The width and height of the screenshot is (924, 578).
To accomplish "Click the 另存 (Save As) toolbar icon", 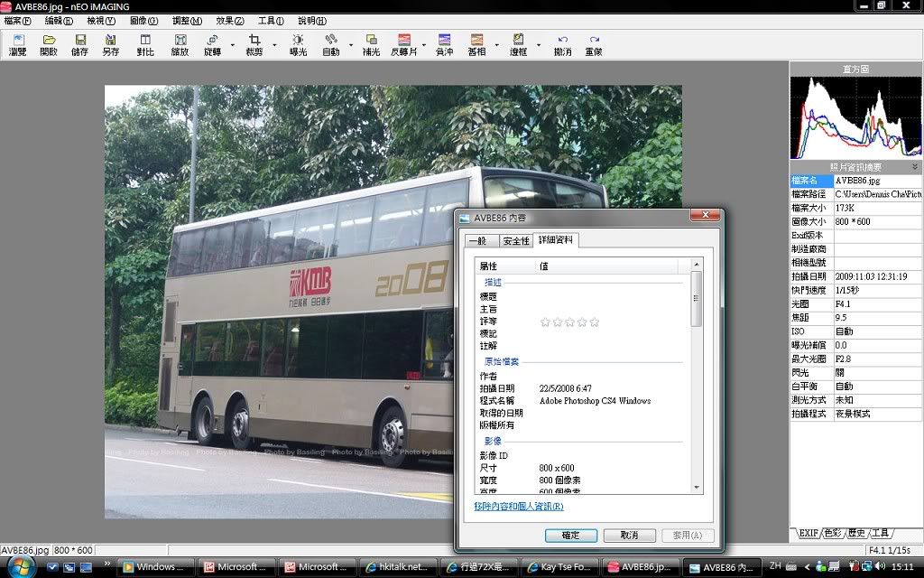I will coord(111,45).
